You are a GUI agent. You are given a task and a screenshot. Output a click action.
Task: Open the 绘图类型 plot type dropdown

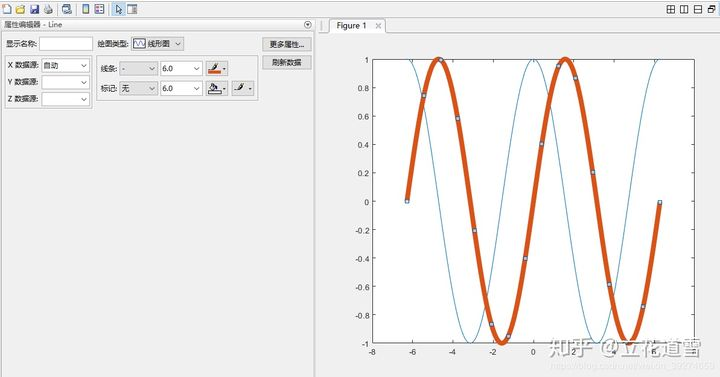pyautogui.click(x=158, y=44)
